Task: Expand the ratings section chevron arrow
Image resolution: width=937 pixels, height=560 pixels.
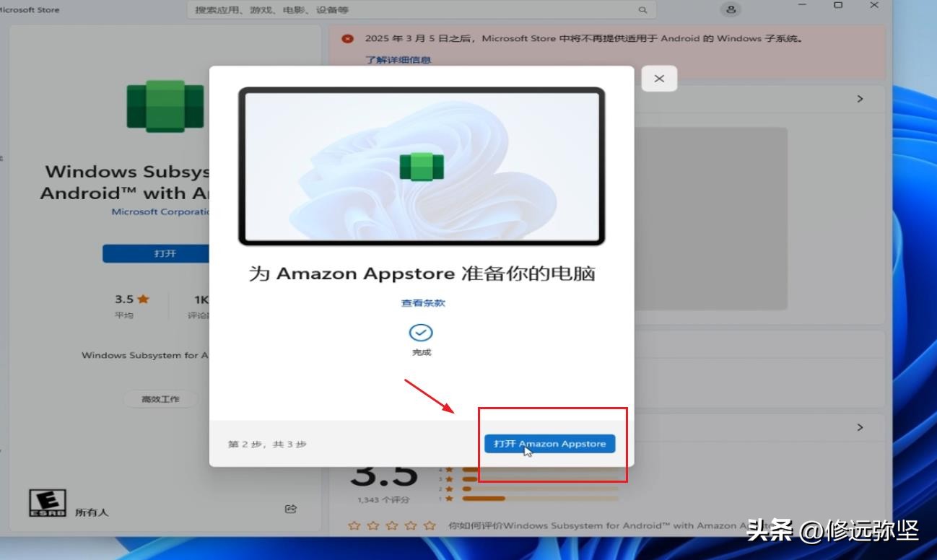Action: click(860, 427)
